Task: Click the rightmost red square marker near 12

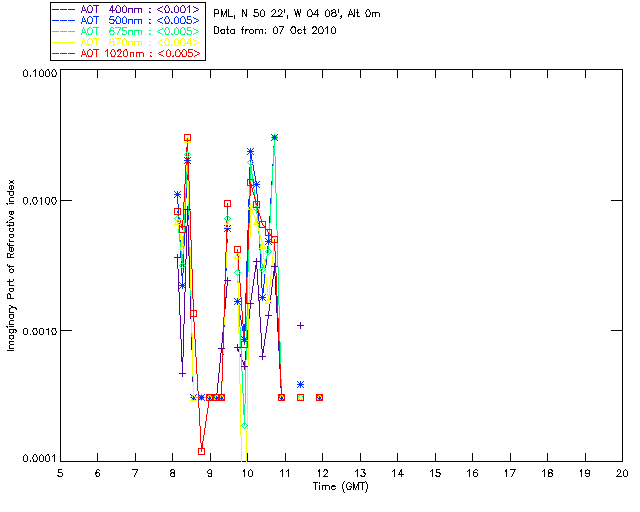Action: (319, 397)
